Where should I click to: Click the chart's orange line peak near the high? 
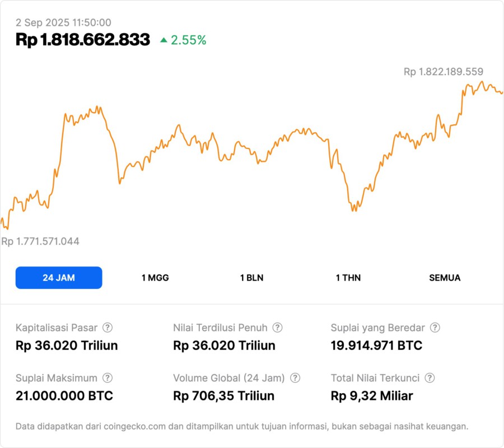point(481,82)
